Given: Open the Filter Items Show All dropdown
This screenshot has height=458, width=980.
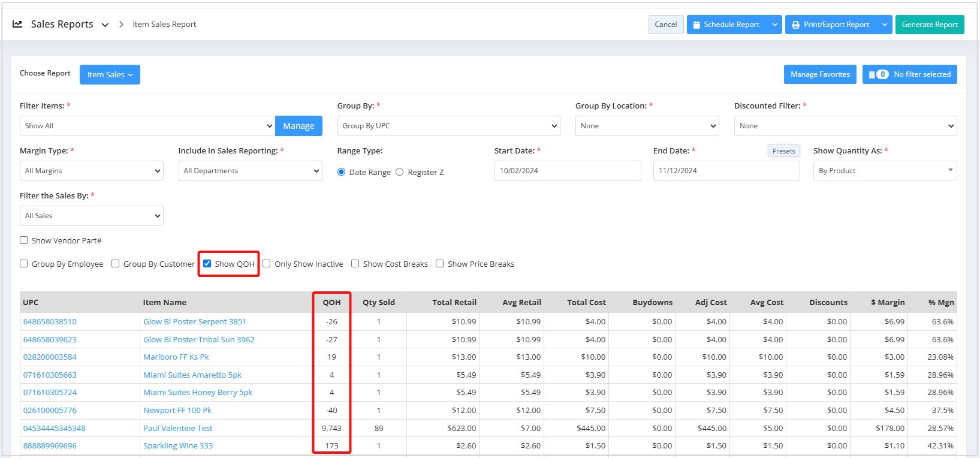Looking at the screenshot, I should tap(147, 126).
